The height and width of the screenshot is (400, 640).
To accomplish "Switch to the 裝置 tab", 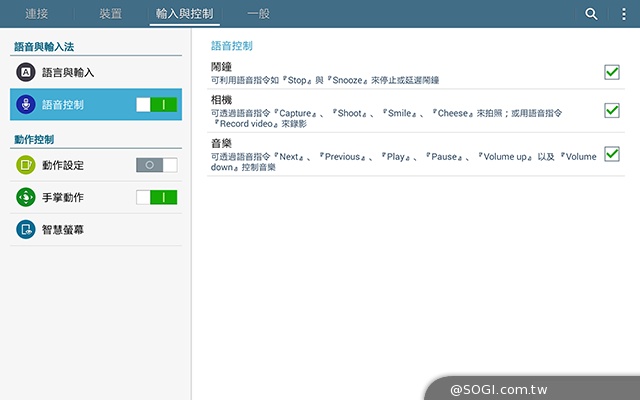I will pyautogui.click(x=111, y=14).
